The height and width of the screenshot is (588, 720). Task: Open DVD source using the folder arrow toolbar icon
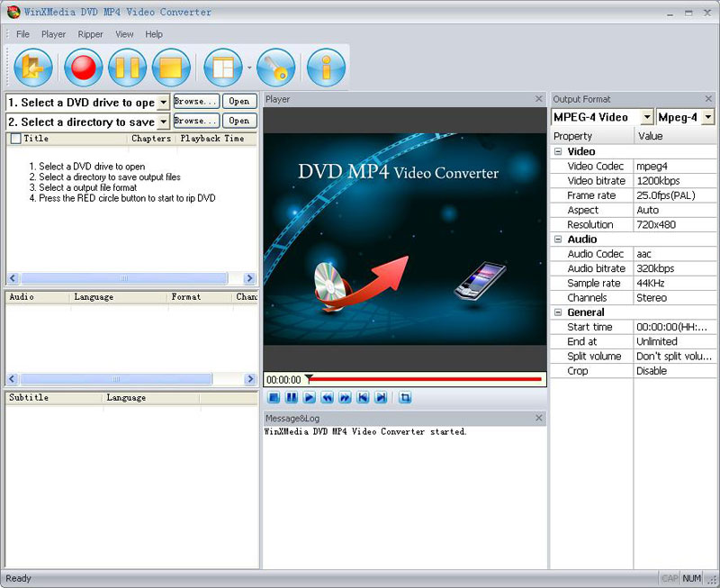click(33, 68)
